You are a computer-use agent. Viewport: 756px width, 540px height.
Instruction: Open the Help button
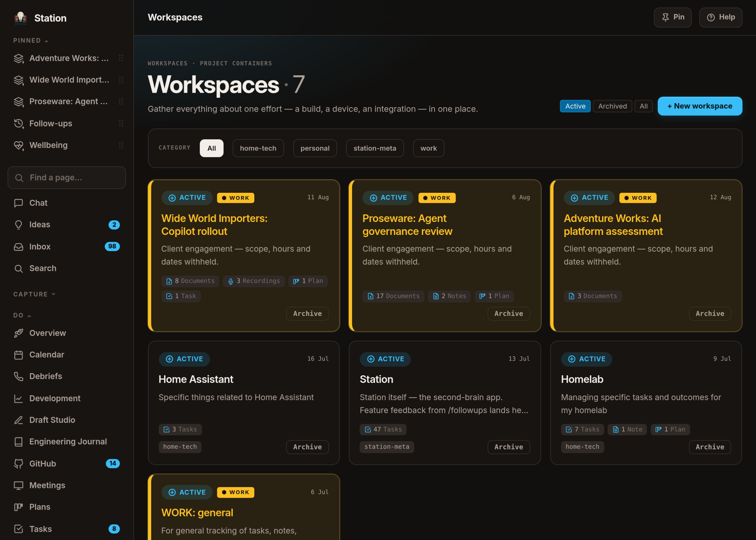click(x=721, y=17)
